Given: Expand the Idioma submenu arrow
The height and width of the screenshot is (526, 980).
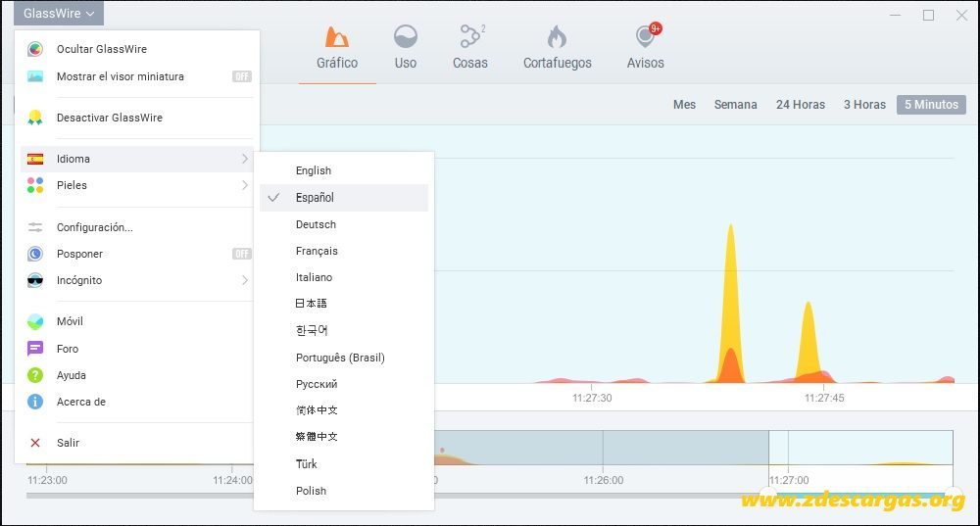Looking at the screenshot, I should point(244,159).
